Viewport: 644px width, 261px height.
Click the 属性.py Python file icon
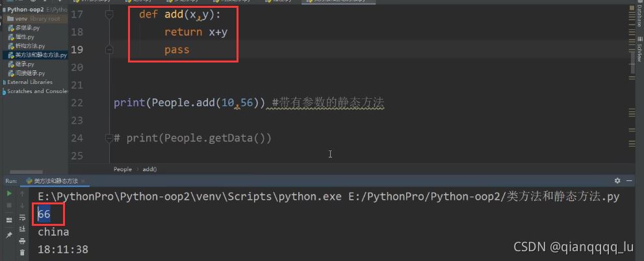11,37
